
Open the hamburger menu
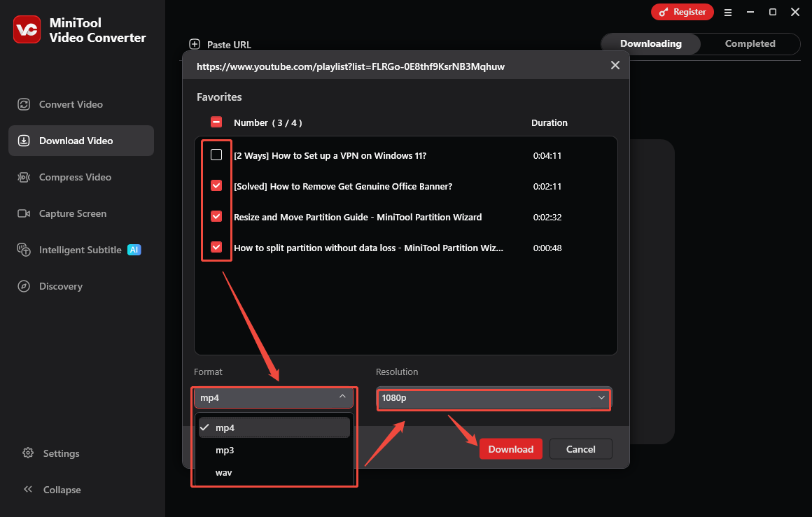tap(728, 12)
